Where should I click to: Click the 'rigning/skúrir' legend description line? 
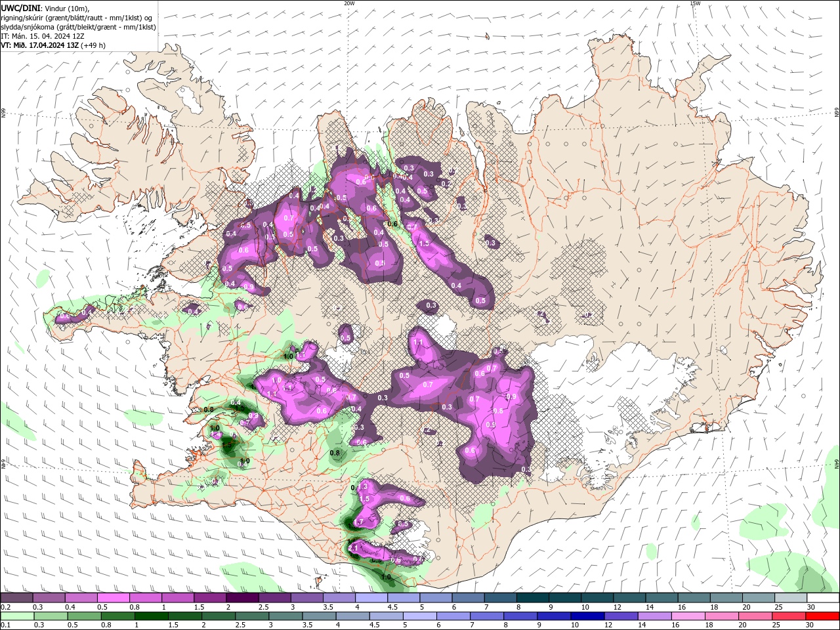pos(77,18)
